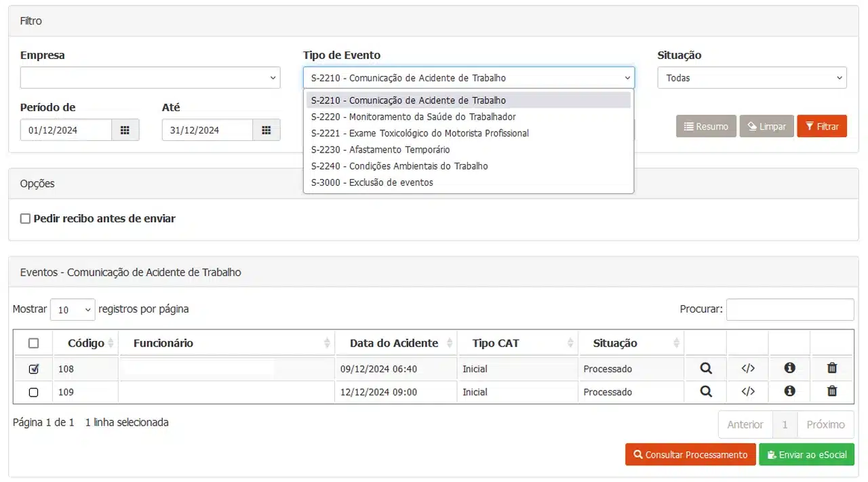Open calendar picker for Até date

pos(267,130)
